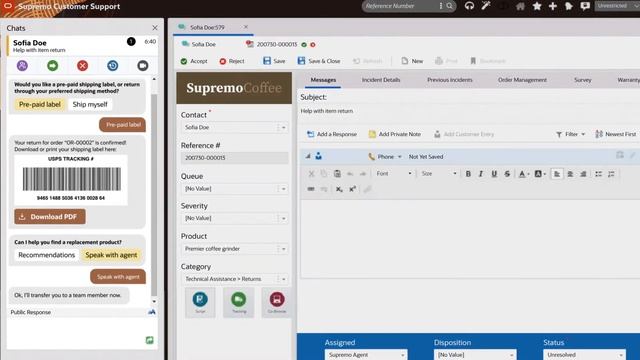This screenshot has height=360, width=640.
Task: Click the paste icon in the editor toolbar
Action: pyautogui.click(x=337, y=174)
